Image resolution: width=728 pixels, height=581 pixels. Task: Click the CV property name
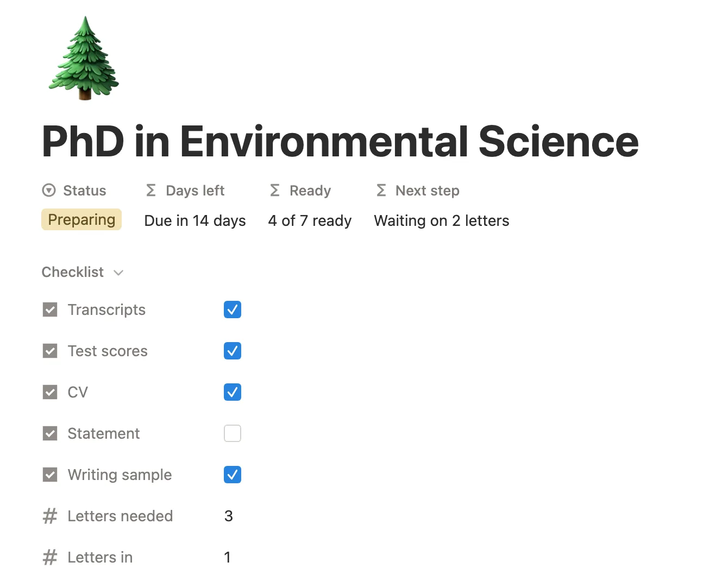[78, 392]
